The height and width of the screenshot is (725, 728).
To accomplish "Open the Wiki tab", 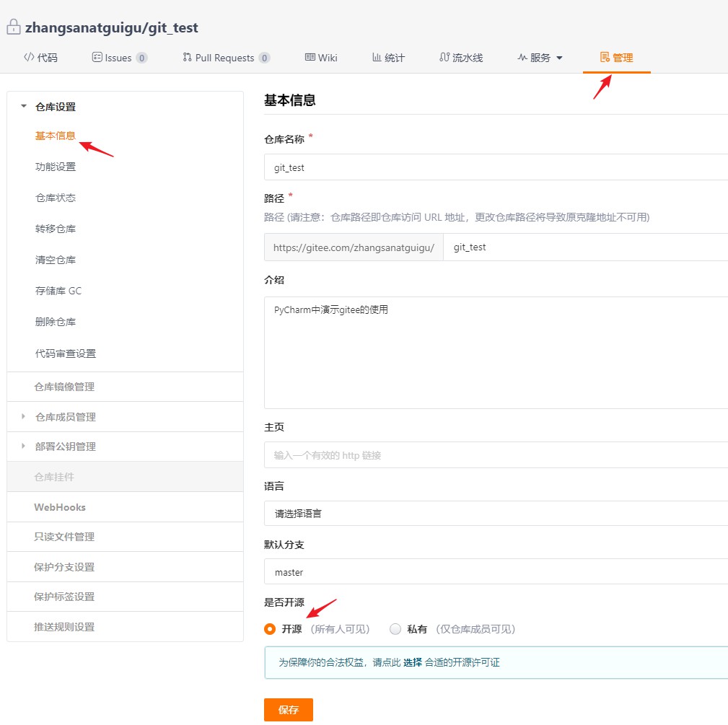I will (321, 58).
